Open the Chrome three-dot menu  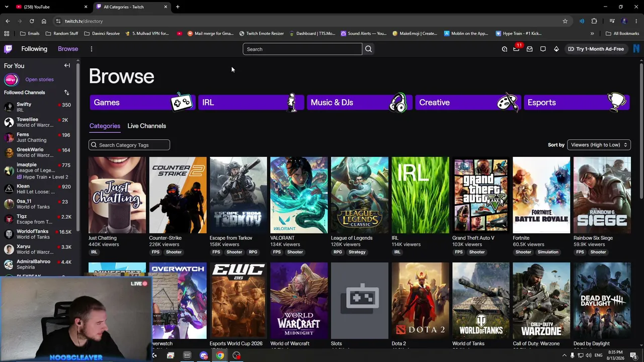[x=636, y=21]
